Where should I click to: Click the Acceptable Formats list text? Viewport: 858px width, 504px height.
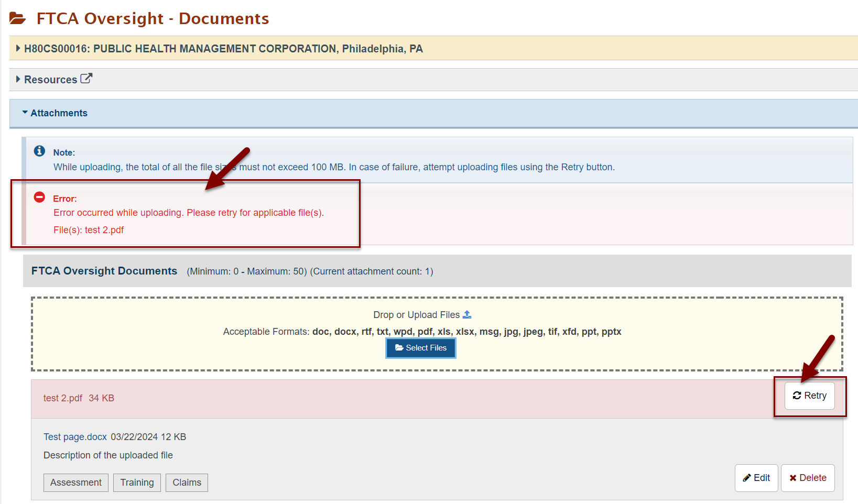point(422,332)
